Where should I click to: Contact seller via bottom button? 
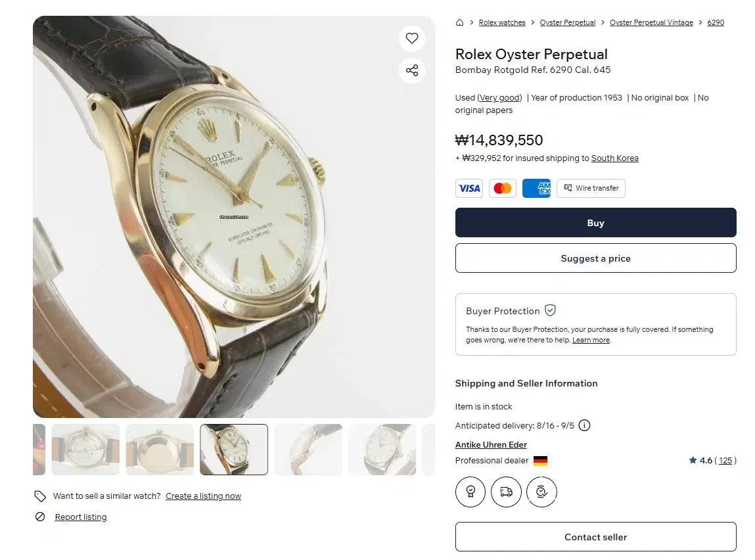pyautogui.click(x=595, y=537)
